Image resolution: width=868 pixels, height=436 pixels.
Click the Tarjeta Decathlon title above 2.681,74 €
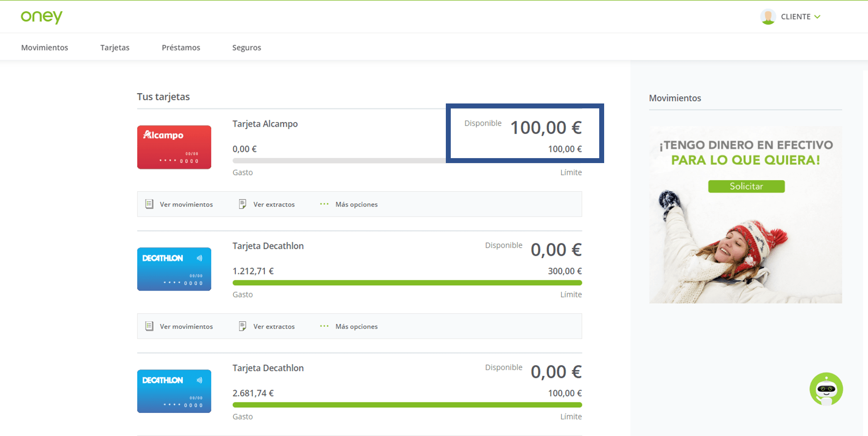(268, 368)
